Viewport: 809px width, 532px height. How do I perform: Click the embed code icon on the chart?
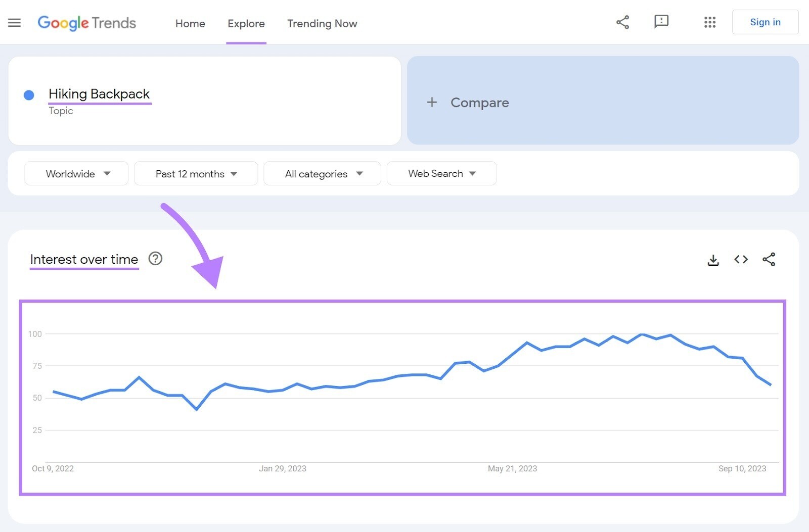[x=741, y=259]
